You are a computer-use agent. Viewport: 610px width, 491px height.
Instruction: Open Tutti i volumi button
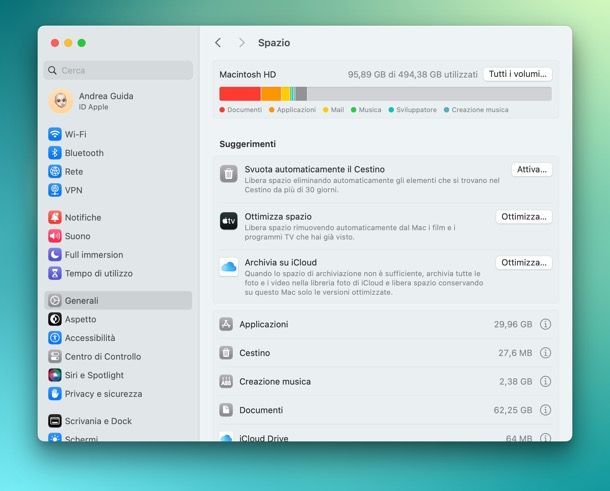tap(518, 74)
